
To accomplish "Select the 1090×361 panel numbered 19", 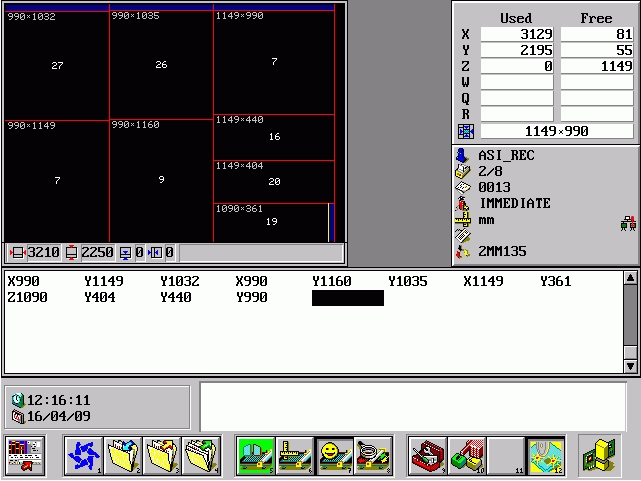I will click(x=271, y=222).
